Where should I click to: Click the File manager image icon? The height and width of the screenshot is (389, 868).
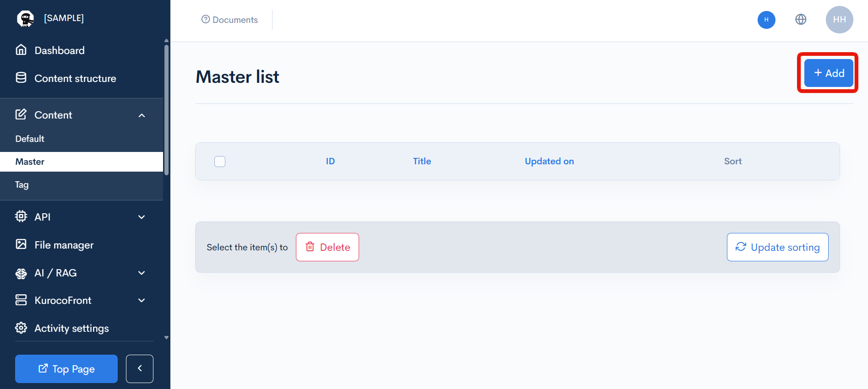[21, 244]
